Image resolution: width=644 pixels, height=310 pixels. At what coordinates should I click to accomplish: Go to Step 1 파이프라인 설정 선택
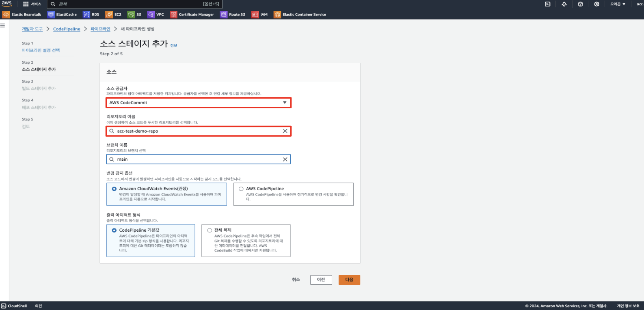tap(41, 50)
